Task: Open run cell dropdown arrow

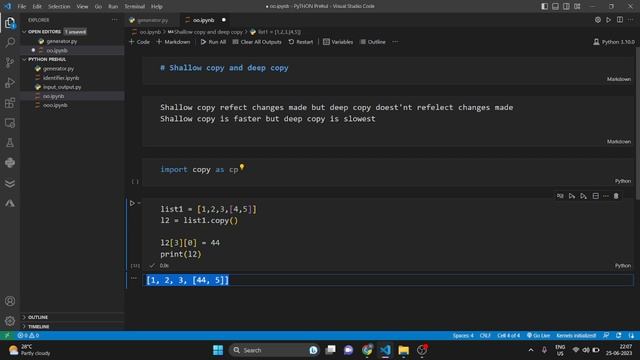Action: (x=139, y=203)
